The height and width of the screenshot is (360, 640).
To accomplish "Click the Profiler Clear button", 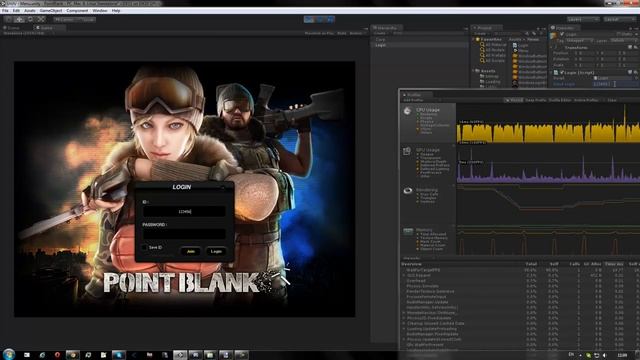I will 611,100.
